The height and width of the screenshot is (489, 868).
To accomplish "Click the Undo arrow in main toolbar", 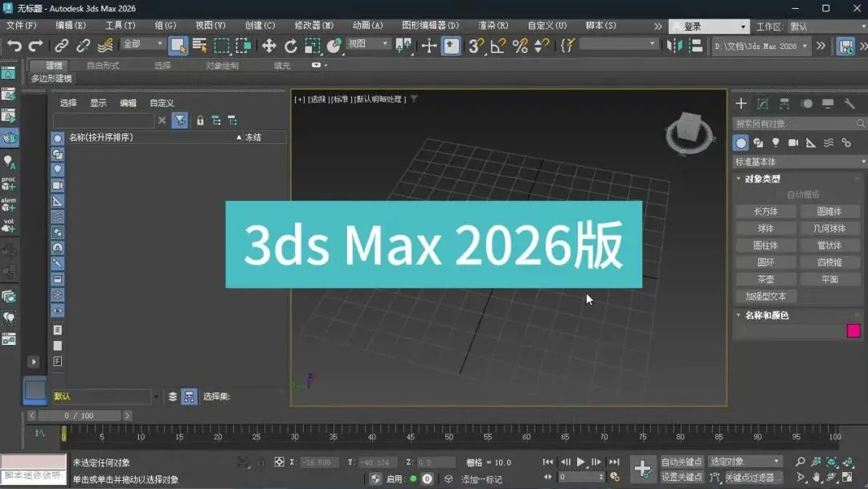I will coord(14,46).
